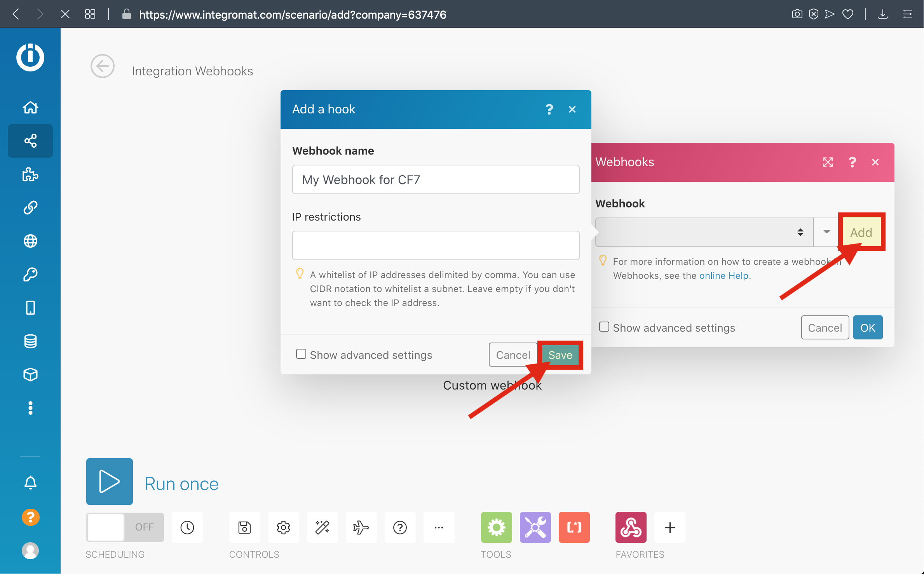This screenshot has height=574, width=924.
Task: Toggle the scheduling OFF switch
Action: 125,527
